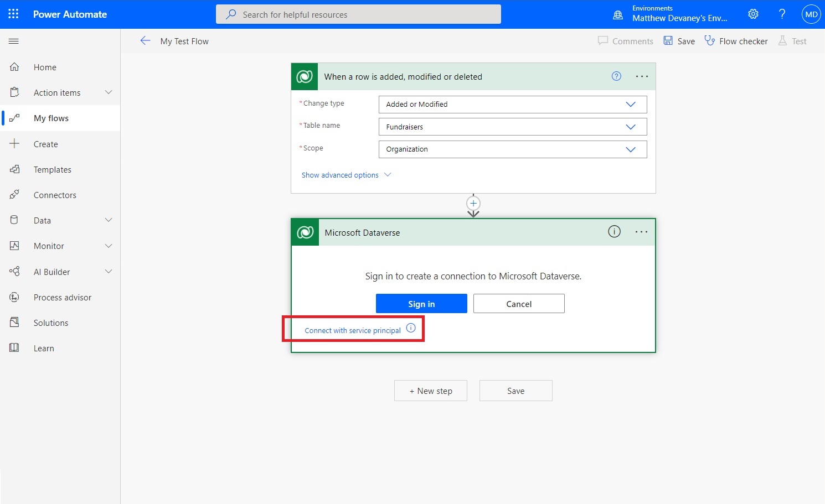Click Connect with service principal link
This screenshot has width=825, height=504.
point(352,330)
